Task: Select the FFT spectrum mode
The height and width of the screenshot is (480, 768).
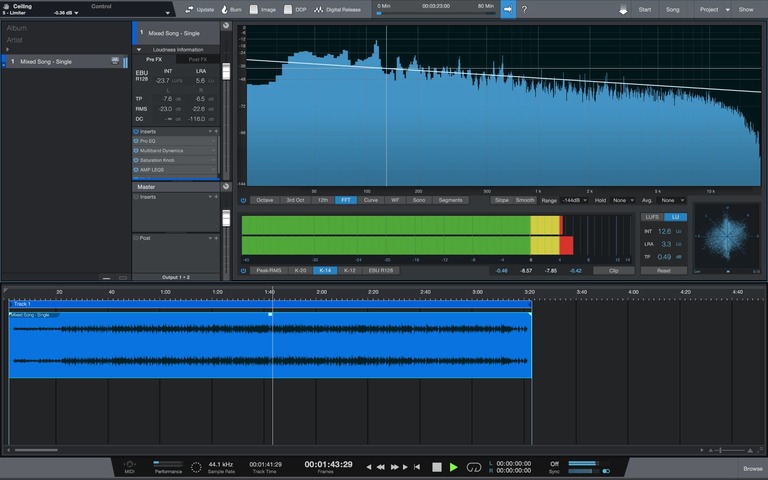Action: click(346, 200)
